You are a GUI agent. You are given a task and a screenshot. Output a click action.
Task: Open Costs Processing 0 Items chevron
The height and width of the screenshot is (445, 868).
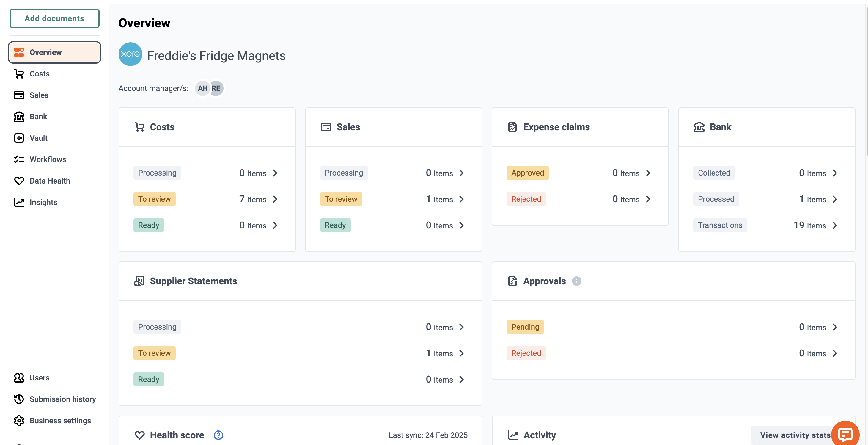(275, 173)
